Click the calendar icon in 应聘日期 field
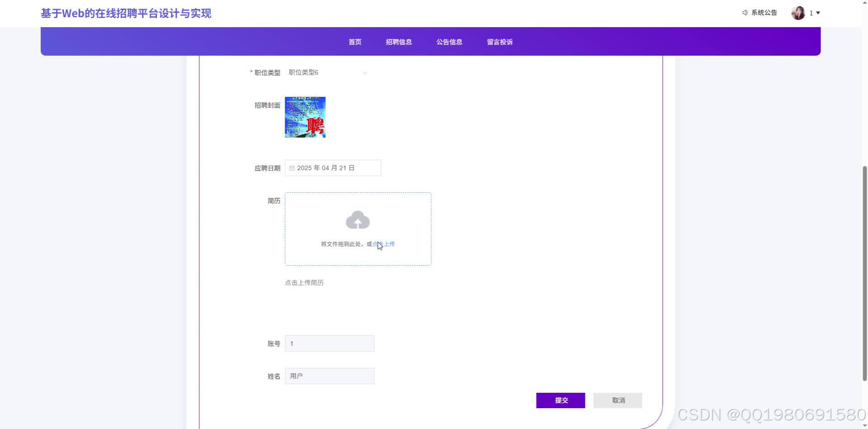Image resolution: width=868 pixels, height=429 pixels. (x=292, y=167)
